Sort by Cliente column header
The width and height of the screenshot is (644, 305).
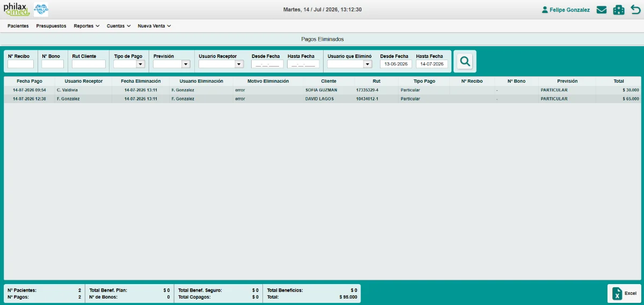tap(328, 81)
